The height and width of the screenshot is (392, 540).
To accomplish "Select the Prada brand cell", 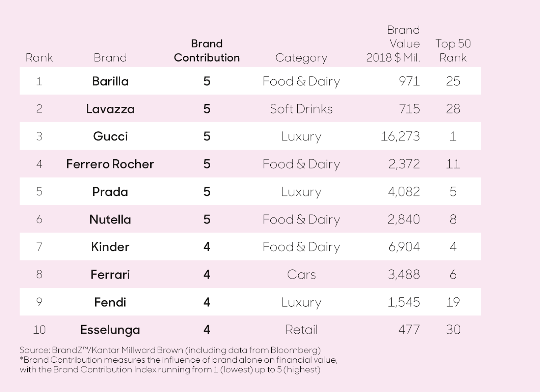I will (110, 192).
